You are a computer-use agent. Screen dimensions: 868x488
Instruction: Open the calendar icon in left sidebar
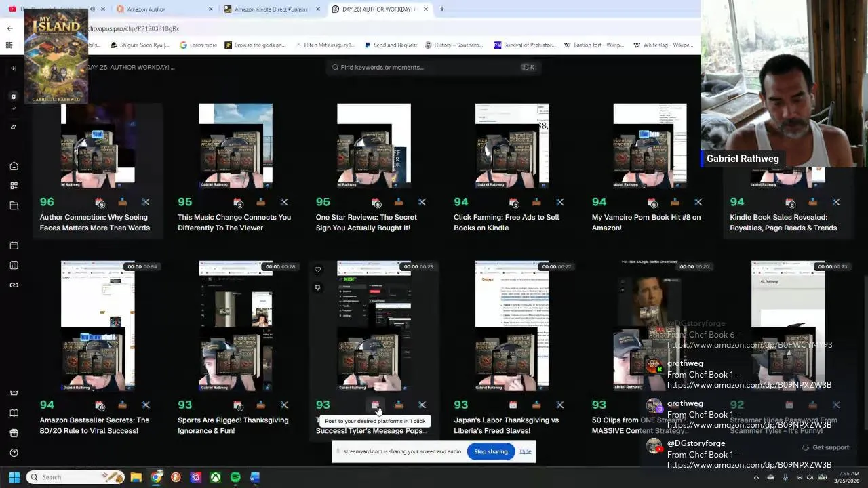14,245
